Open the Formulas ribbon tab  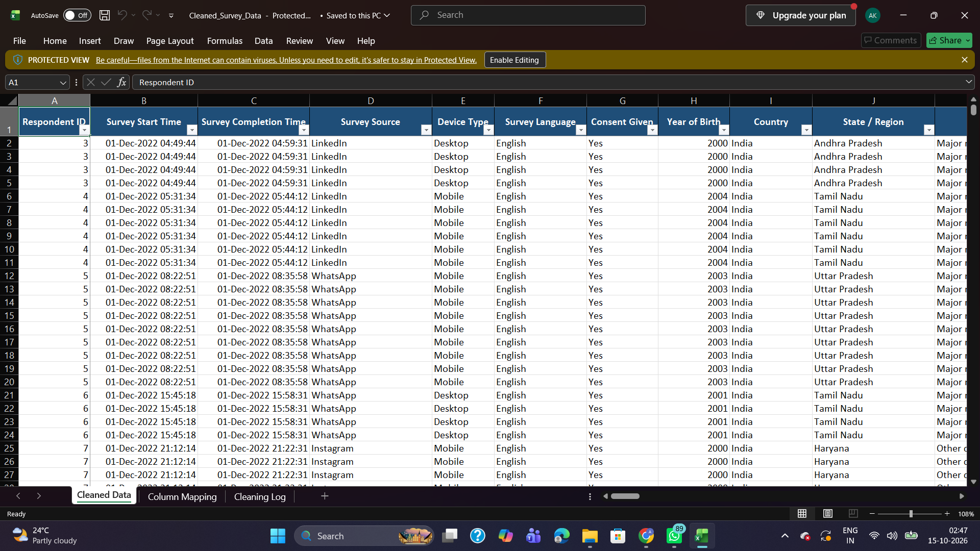225,41
